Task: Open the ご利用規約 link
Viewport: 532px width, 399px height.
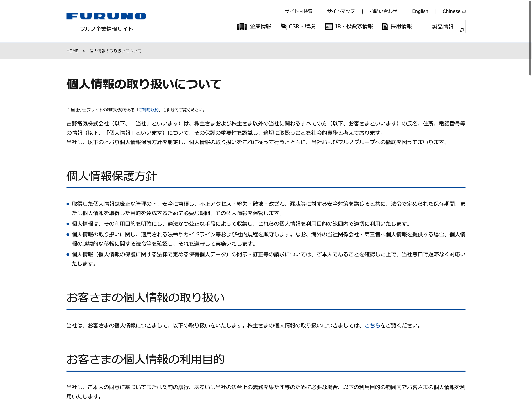Action: [x=149, y=110]
